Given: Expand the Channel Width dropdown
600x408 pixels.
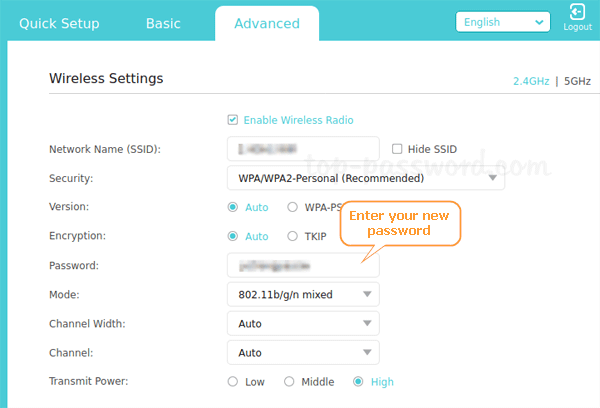Looking at the screenshot, I should pos(303,323).
